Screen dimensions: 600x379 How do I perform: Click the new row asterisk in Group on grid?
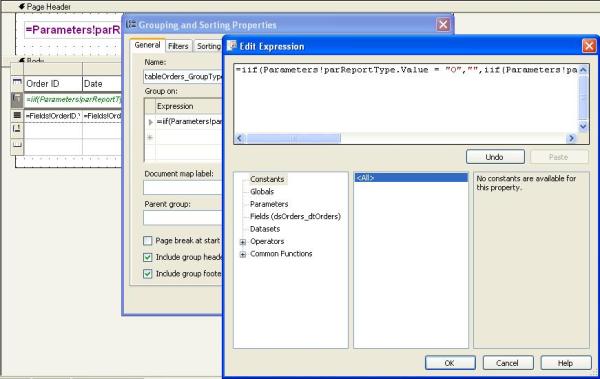point(150,137)
